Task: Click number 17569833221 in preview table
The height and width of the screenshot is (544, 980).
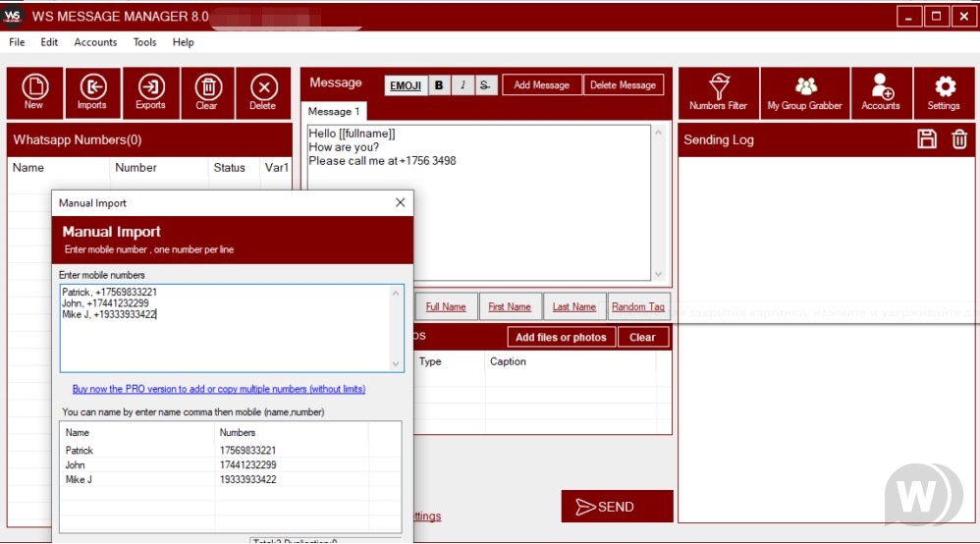Action: pos(247,450)
